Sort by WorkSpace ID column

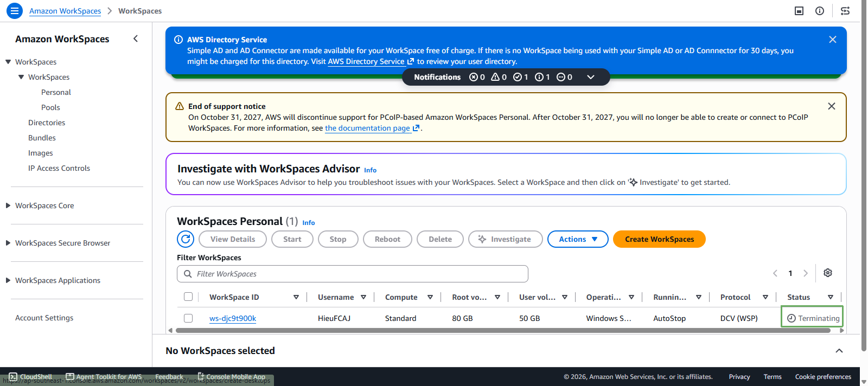tap(296, 297)
